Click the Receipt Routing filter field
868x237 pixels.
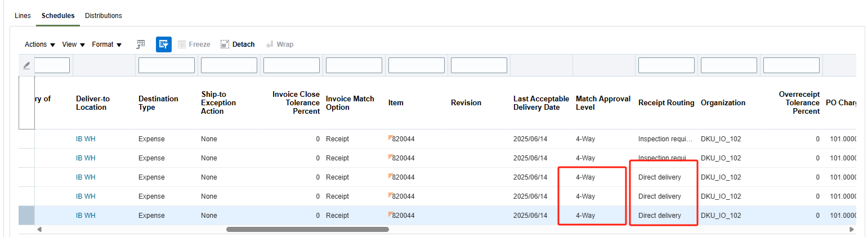coord(666,65)
